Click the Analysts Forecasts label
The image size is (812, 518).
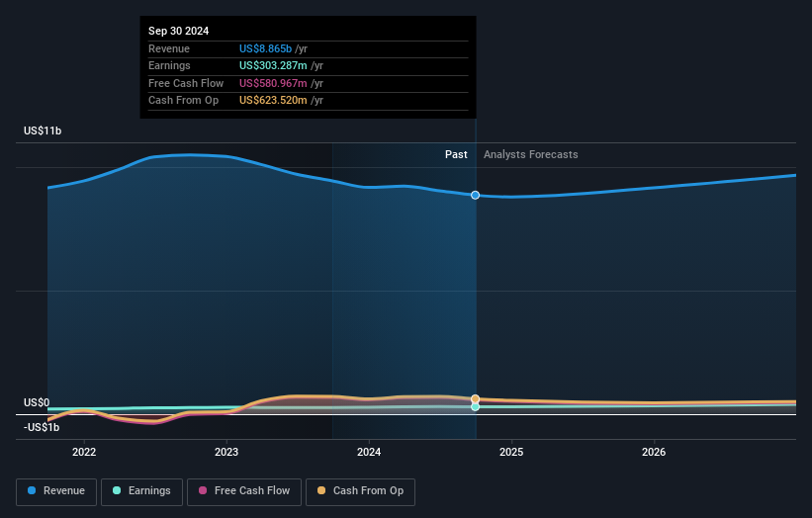pyautogui.click(x=531, y=155)
